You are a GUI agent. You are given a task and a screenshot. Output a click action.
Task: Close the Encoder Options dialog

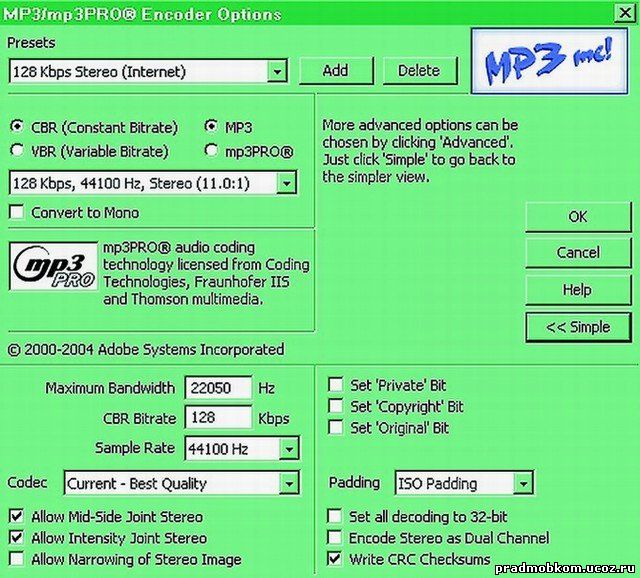pos(625,13)
